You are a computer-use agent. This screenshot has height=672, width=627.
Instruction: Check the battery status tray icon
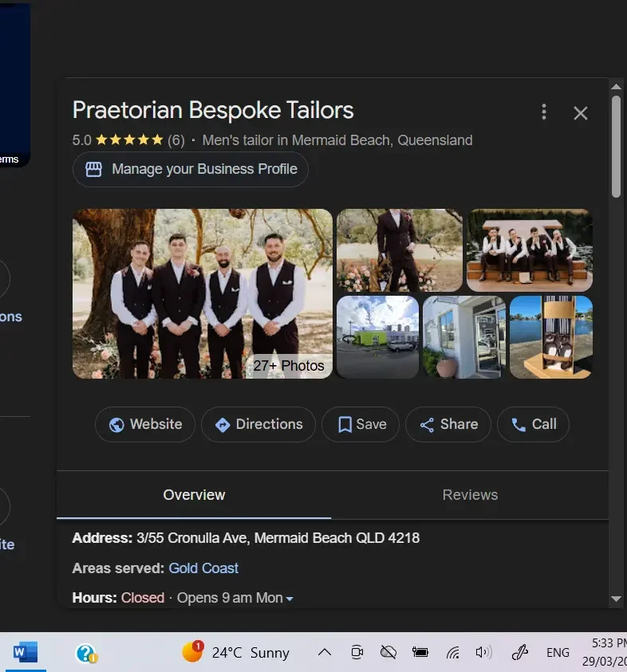tap(420, 652)
